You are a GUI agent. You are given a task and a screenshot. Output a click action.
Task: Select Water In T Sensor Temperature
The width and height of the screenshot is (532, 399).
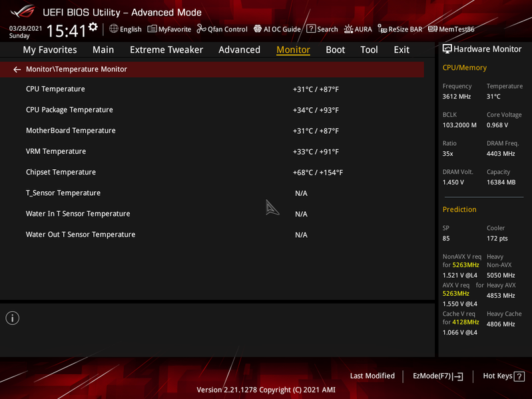click(212, 214)
